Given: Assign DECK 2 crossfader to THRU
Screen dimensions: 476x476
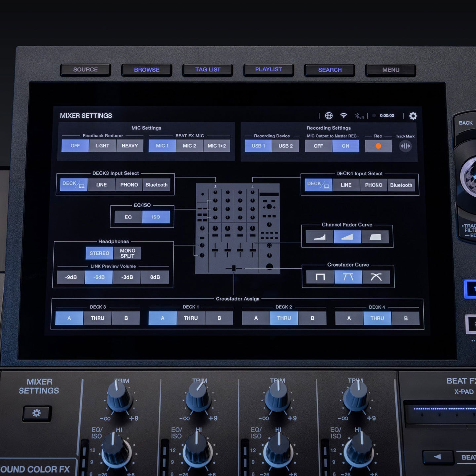Looking at the screenshot, I should coord(284,318).
